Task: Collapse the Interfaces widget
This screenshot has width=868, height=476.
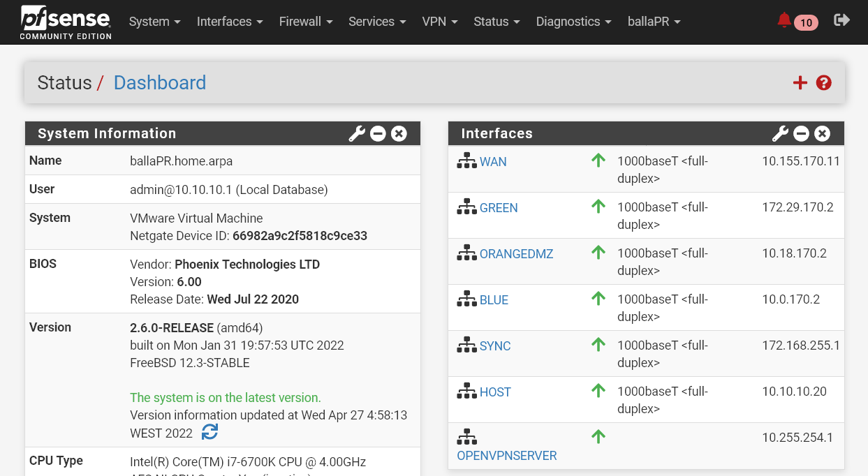Action: click(x=802, y=133)
